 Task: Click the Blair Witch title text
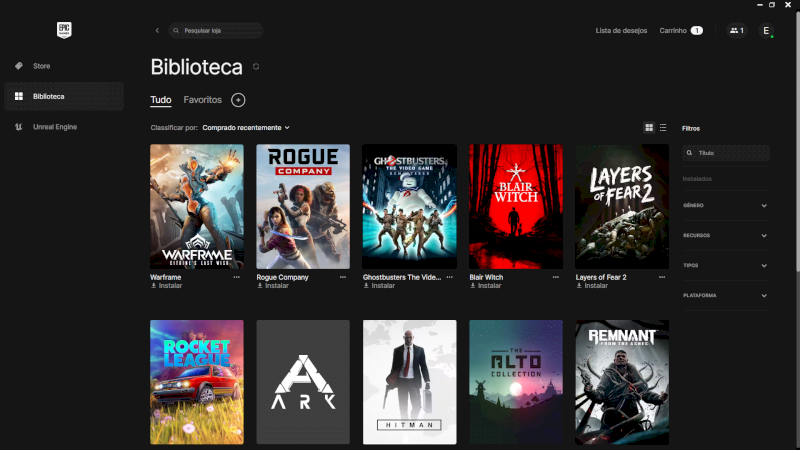[486, 277]
